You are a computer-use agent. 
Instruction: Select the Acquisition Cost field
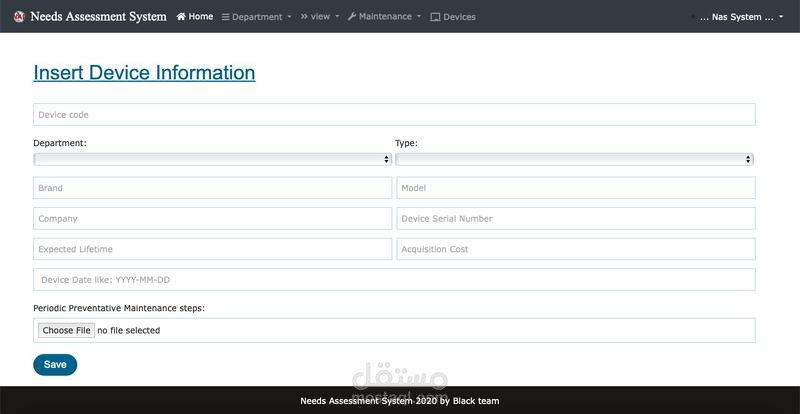click(576, 249)
